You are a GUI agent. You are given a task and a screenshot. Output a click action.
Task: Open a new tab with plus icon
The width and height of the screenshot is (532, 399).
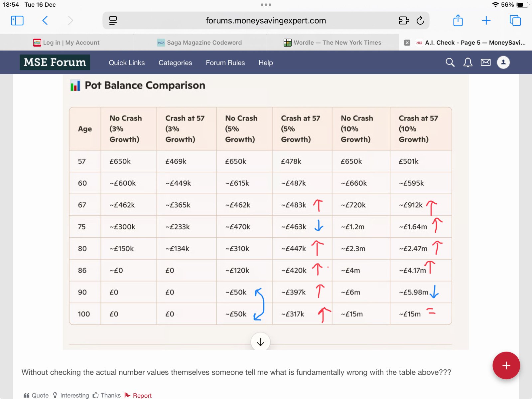486,21
